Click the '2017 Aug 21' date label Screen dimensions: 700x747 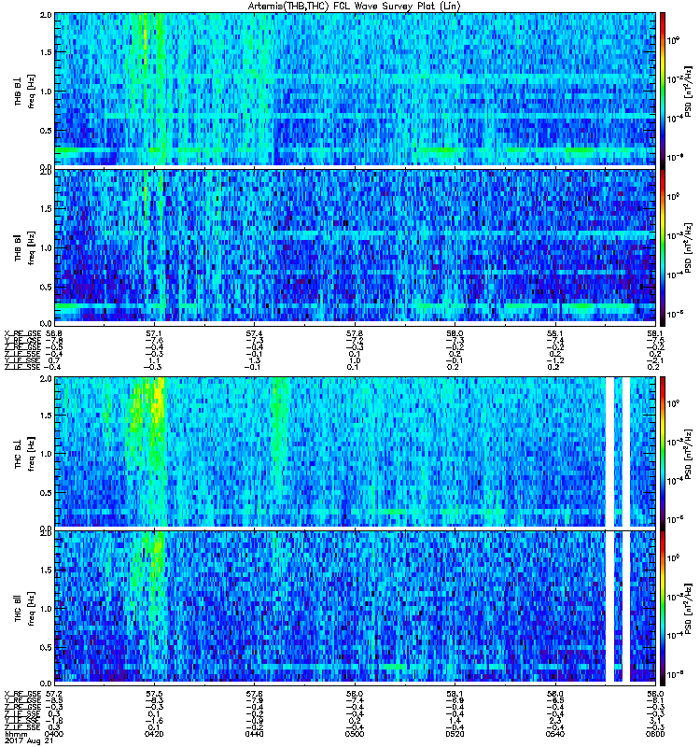pos(28,741)
